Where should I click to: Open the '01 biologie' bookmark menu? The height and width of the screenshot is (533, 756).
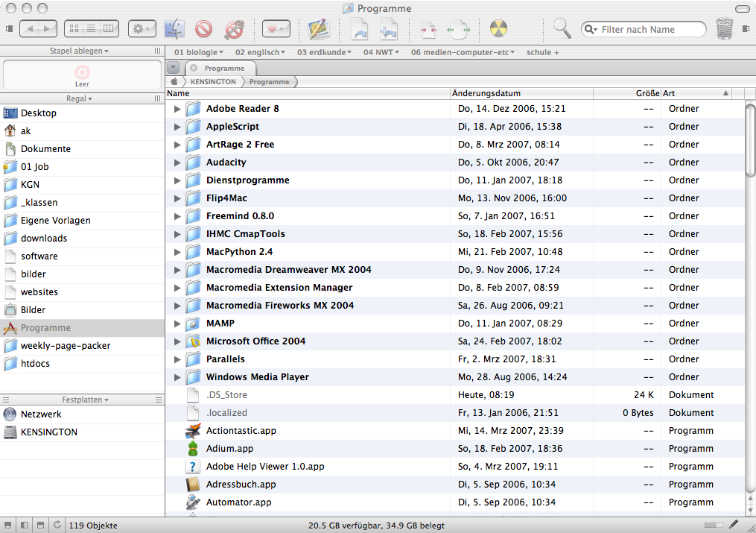pos(200,52)
